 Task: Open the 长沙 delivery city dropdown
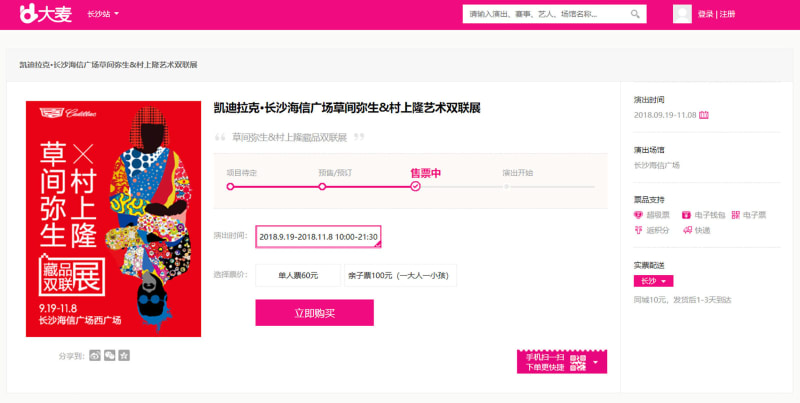click(x=654, y=281)
